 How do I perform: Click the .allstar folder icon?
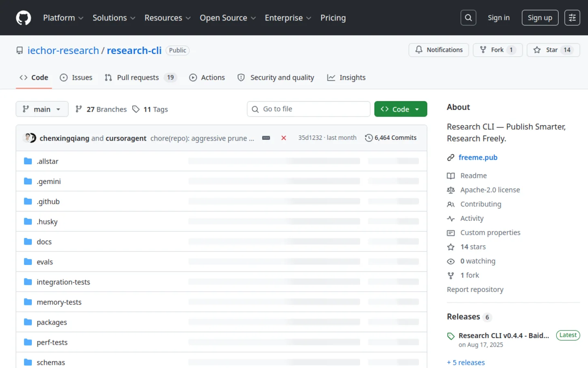[x=28, y=161]
